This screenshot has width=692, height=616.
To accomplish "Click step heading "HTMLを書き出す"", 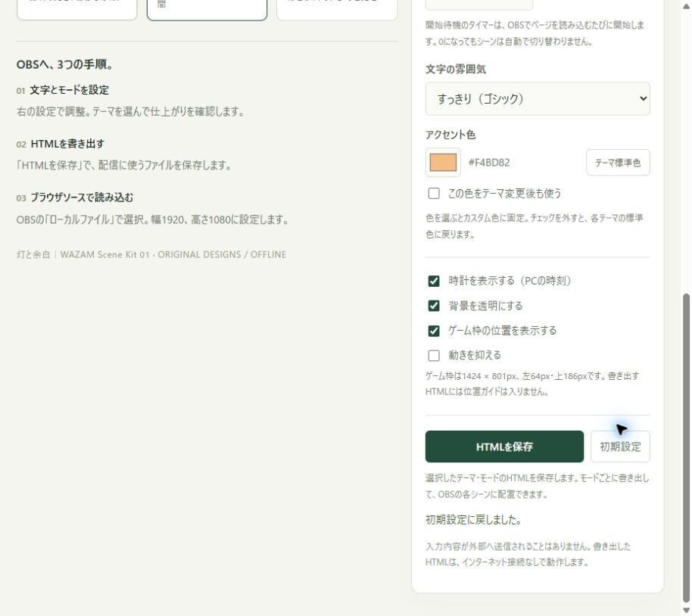I will point(67,144).
